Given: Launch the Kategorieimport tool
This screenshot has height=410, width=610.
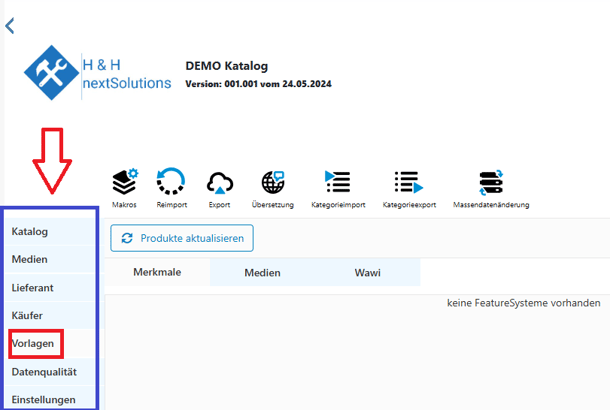Looking at the screenshot, I should (x=338, y=183).
